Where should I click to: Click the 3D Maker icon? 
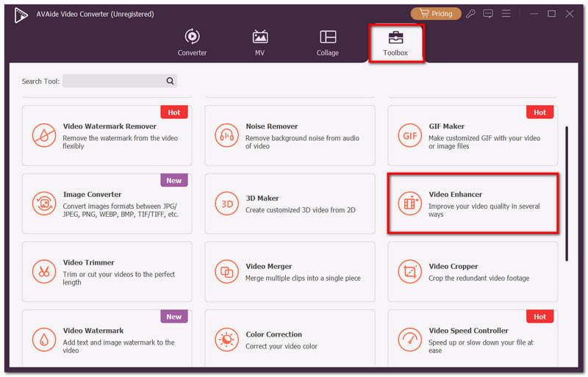[226, 204]
